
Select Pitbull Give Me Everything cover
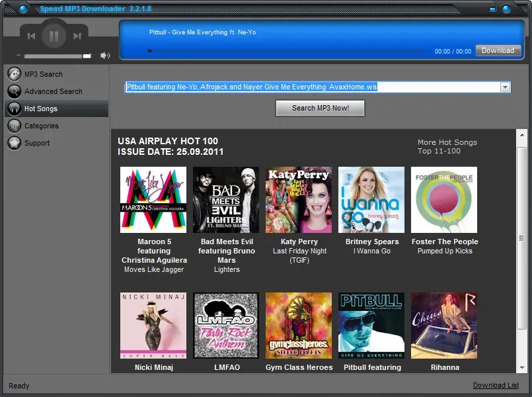pyautogui.click(x=371, y=326)
